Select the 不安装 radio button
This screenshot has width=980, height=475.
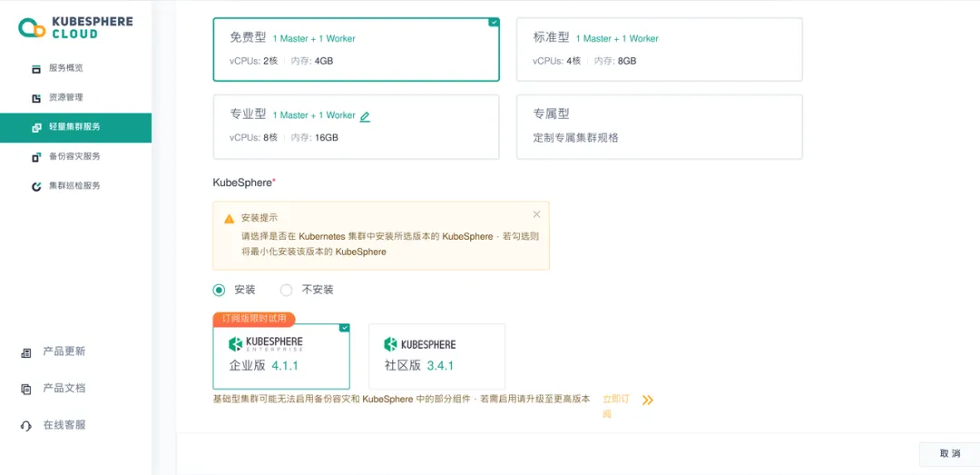coord(286,291)
